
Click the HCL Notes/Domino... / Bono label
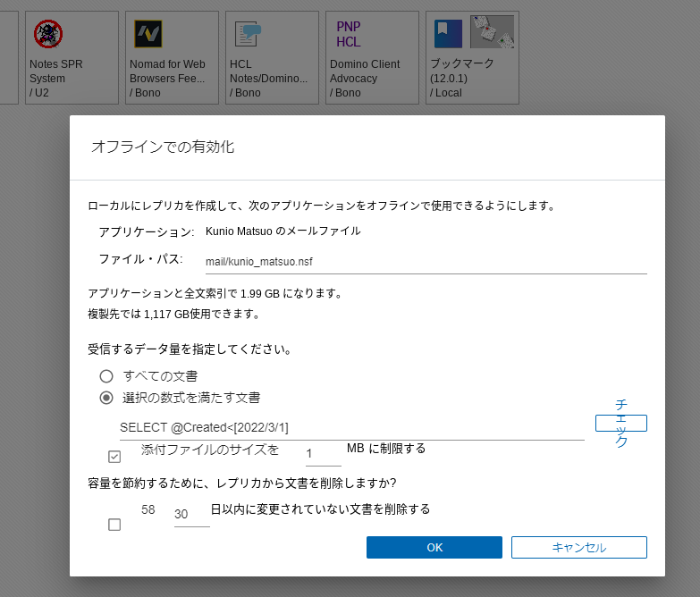(x=268, y=79)
